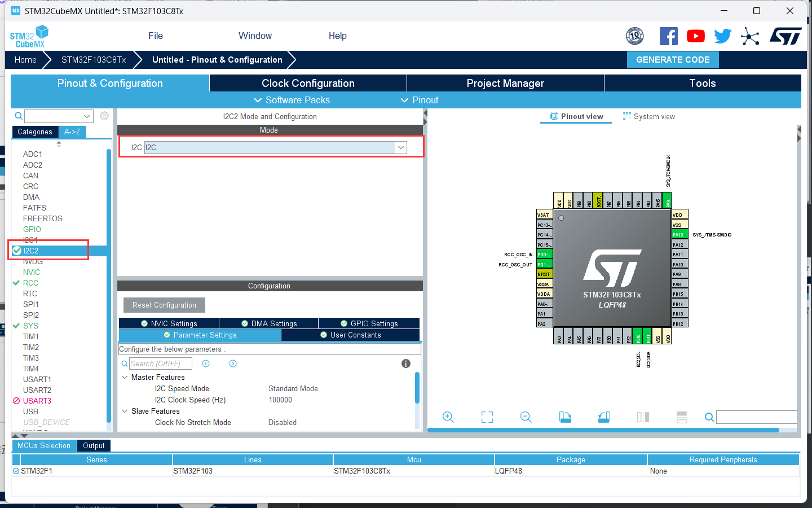Select the PA13 pin on the chip
The width and height of the screenshot is (812, 508).
click(x=679, y=235)
